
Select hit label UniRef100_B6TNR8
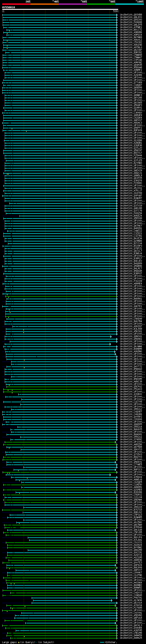click(131, 37)
